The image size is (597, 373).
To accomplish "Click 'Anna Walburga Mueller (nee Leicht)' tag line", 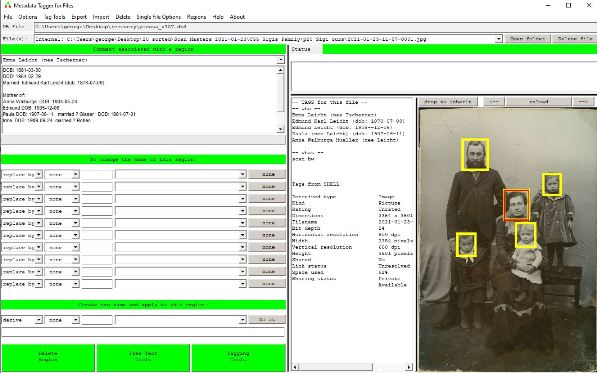I will point(345,140).
